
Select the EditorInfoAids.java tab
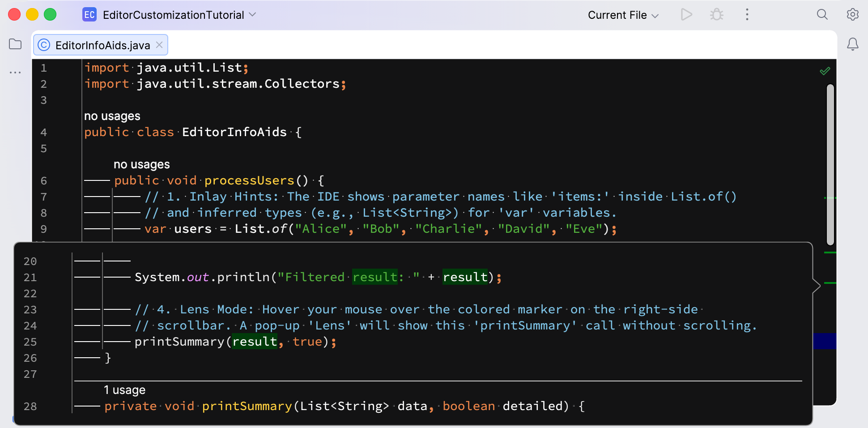point(101,45)
